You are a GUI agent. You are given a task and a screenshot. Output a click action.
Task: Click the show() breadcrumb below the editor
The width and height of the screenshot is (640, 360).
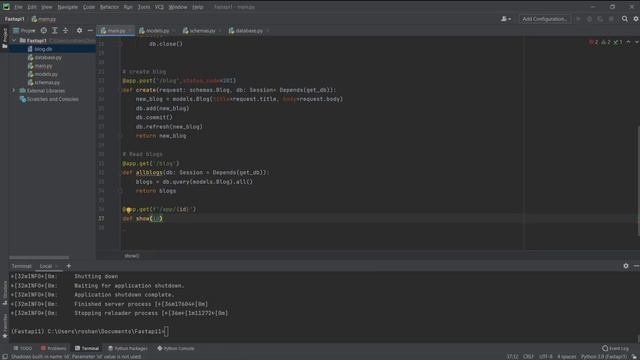click(131, 256)
